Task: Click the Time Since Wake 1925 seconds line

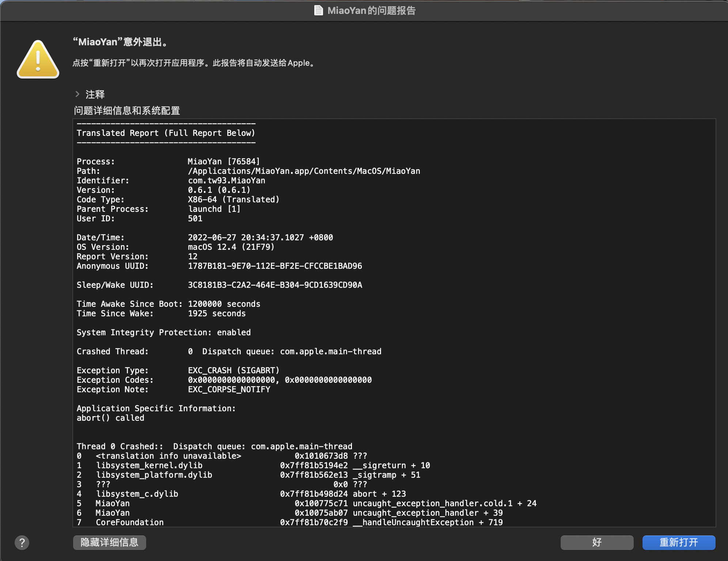Action: (161, 313)
